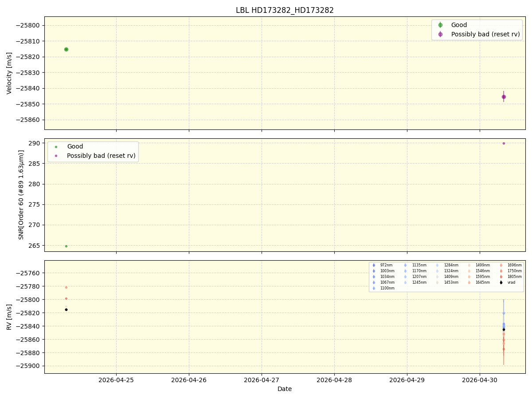Click the black vrad point on 2026-04-24

[66, 309]
